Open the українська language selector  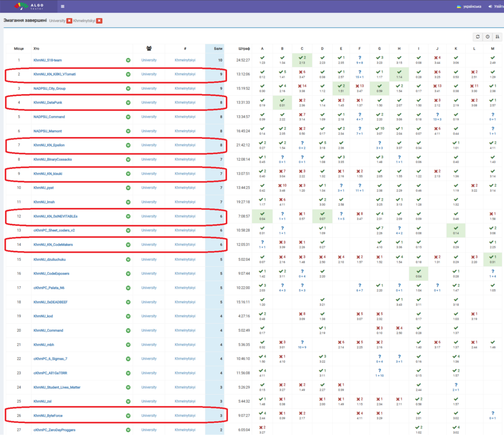[x=469, y=6]
